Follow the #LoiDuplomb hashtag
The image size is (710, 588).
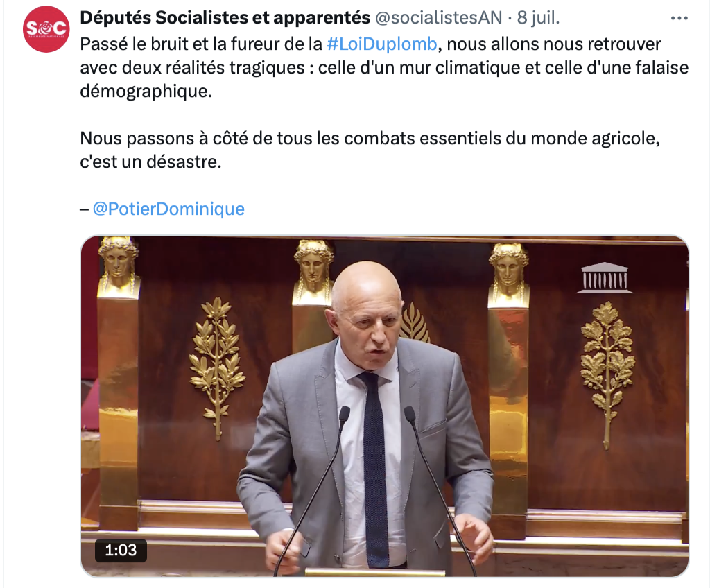(382, 44)
